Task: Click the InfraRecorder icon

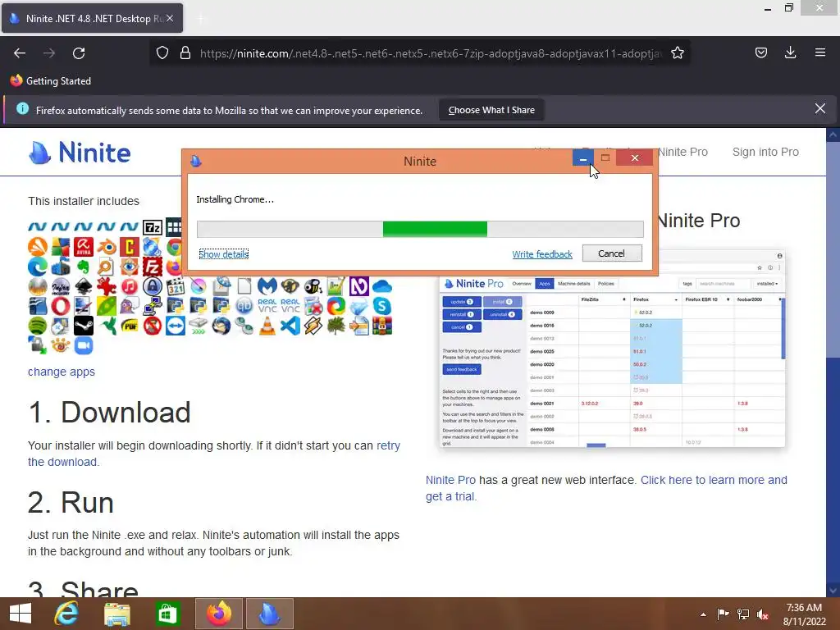Action: pyautogui.click(x=61, y=286)
